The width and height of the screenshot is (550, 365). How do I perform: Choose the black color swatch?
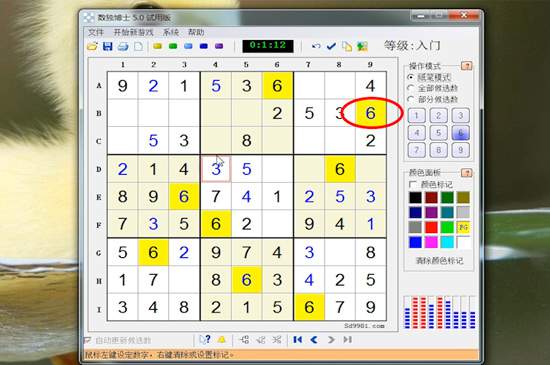pos(415,197)
